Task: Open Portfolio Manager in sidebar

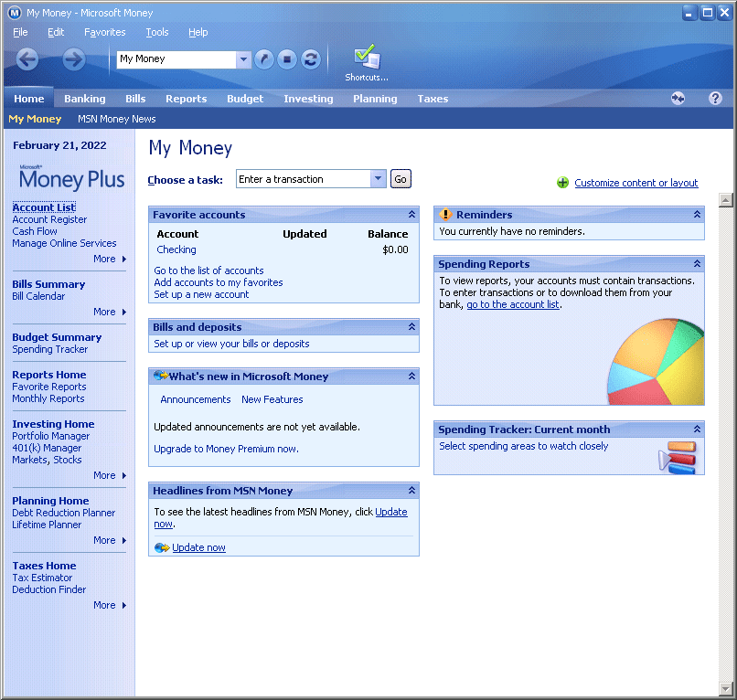Action: click(x=51, y=436)
